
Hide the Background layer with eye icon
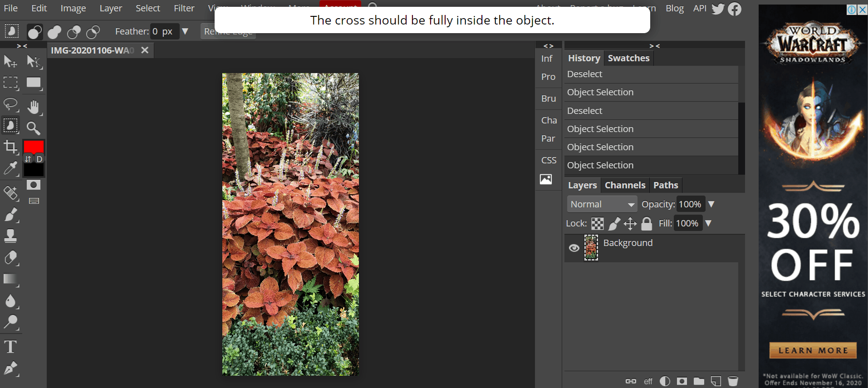coord(574,248)
